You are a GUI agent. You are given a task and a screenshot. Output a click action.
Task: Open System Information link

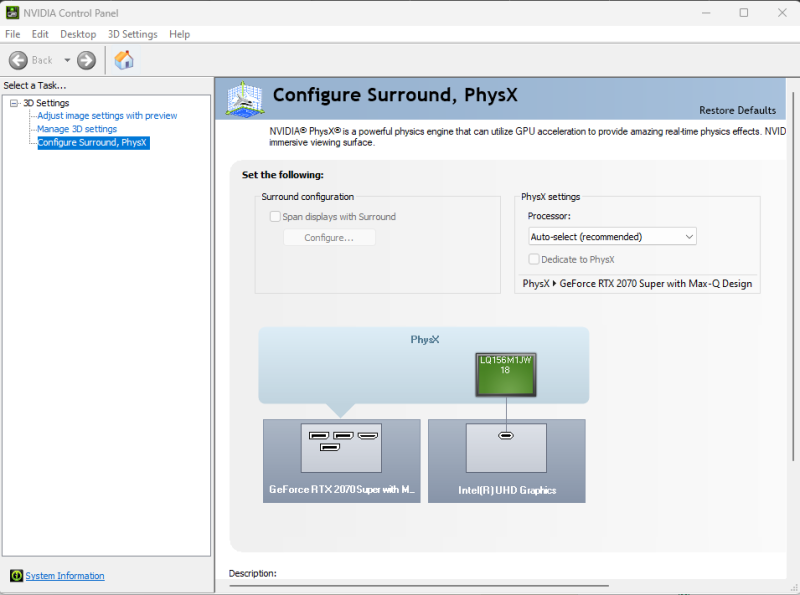click(x=65, y=576)
